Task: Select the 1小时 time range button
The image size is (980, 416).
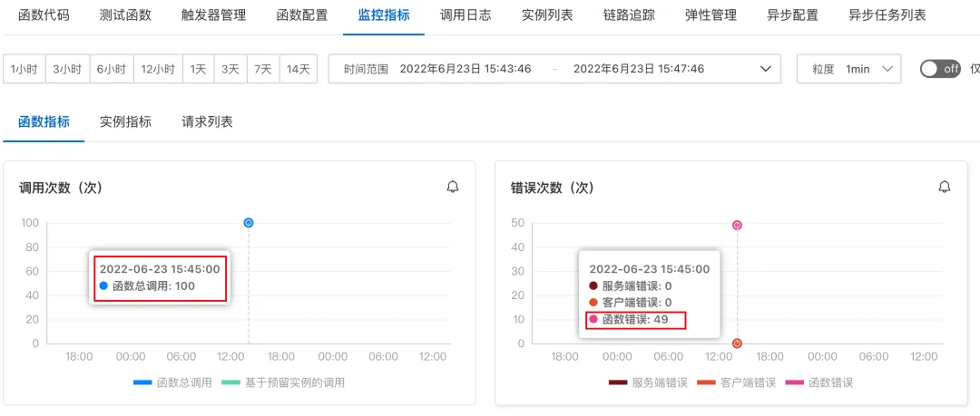Action: (24, 69)
